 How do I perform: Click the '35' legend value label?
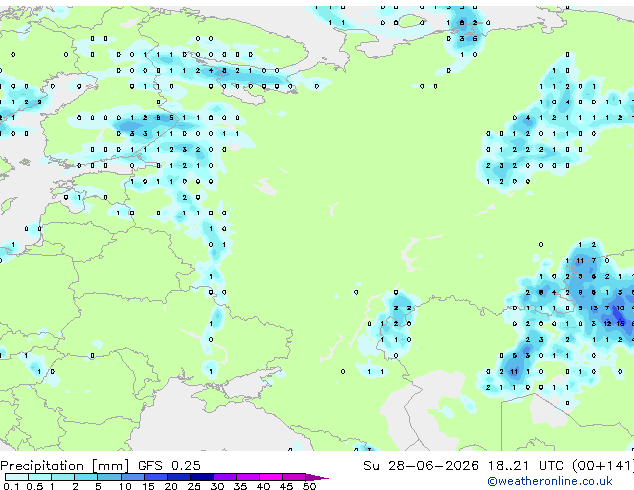[240, 486]
